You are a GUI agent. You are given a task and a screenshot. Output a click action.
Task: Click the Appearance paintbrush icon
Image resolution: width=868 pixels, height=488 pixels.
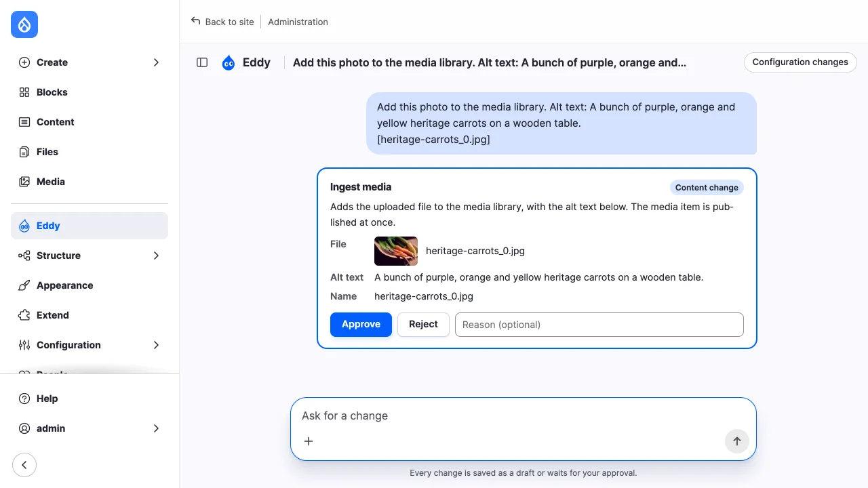[x=24, y=285]
